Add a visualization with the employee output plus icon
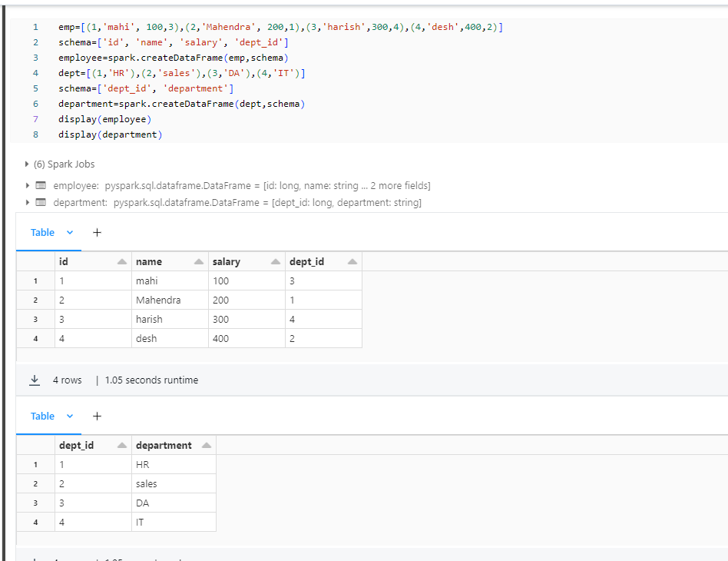Screen dimensions: 728x561 (x=97, y=232)
